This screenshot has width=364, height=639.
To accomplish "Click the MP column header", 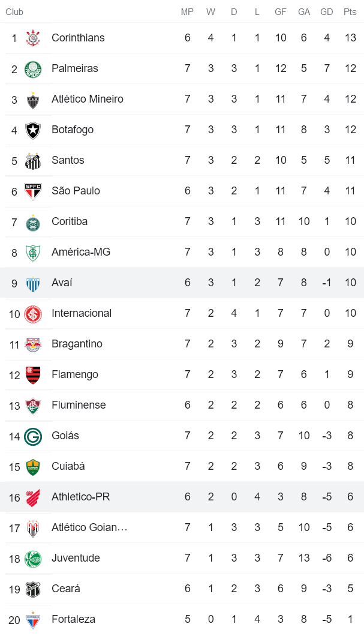I will pyautogui.click(x=187, y=12).
